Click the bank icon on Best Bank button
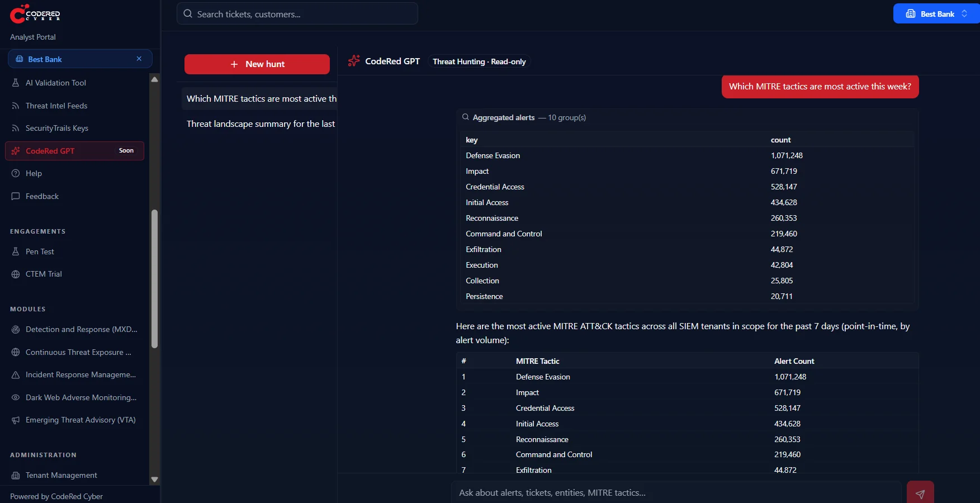The width and height of the screenshot is (980, 503). coord(911,14)
